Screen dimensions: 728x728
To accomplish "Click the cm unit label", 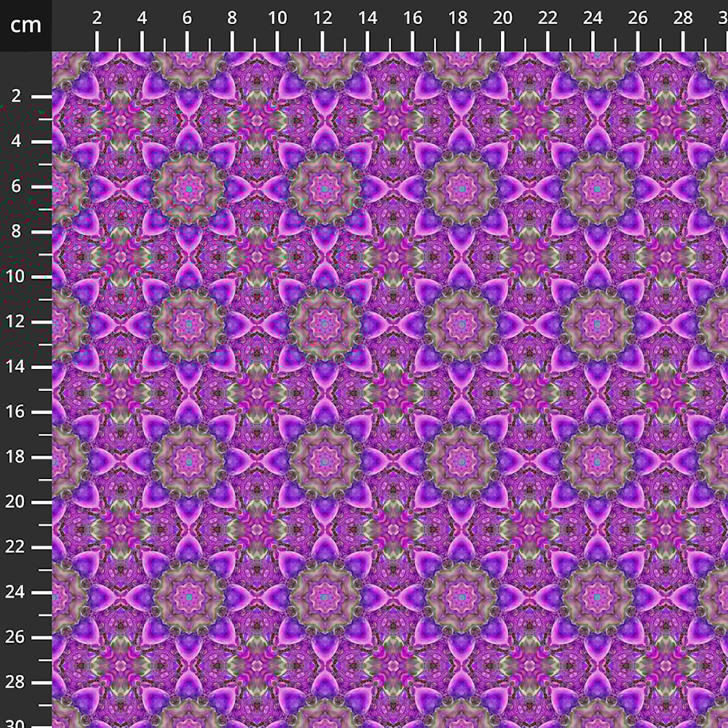I will tap(25, 25).
